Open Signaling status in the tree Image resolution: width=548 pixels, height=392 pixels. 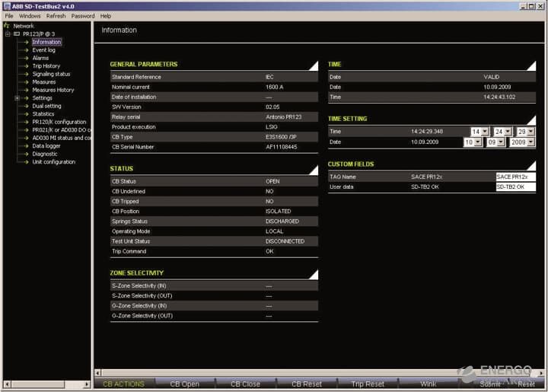51,74
